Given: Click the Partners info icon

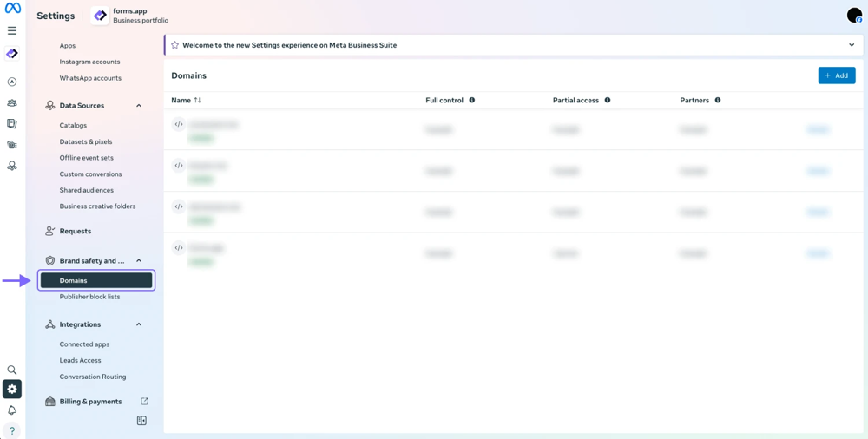Looking at the screenshot, I should (718, 100).
